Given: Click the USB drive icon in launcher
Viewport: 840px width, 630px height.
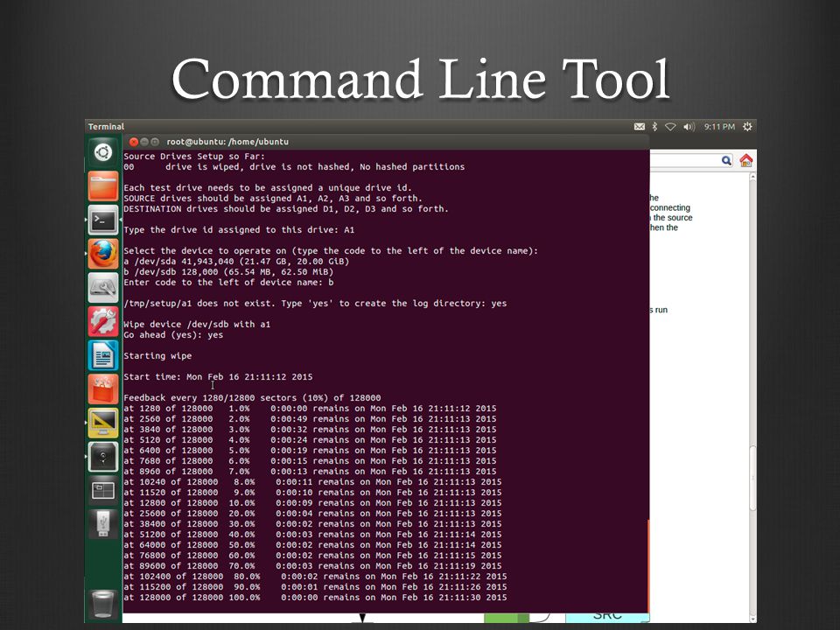Looking at the screenshot, I should 103,524.
